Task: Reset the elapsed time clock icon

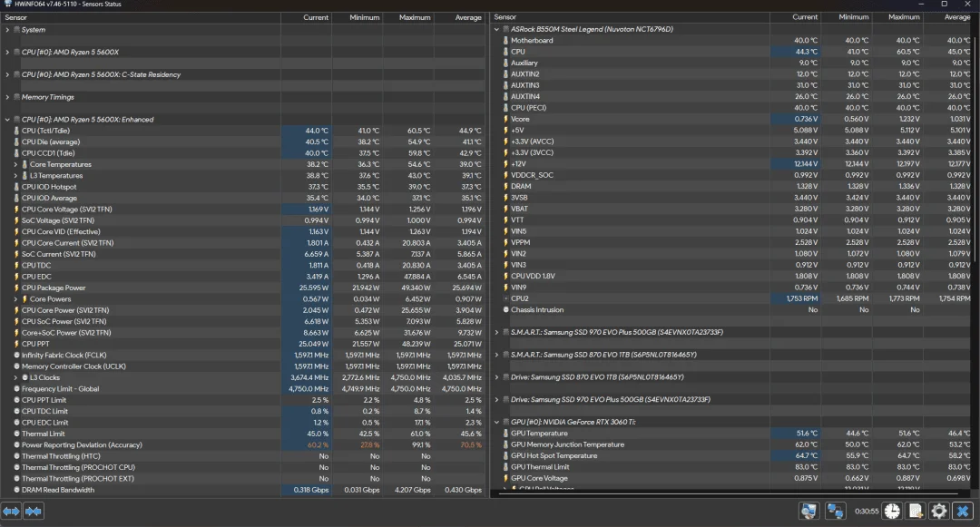Action: tap(892, 511)
